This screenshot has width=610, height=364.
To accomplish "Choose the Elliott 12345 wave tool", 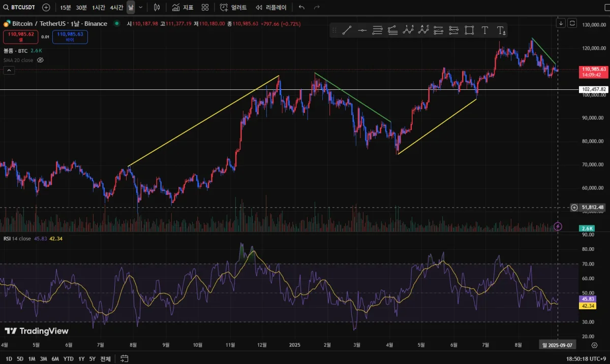I will pos(408,30).
